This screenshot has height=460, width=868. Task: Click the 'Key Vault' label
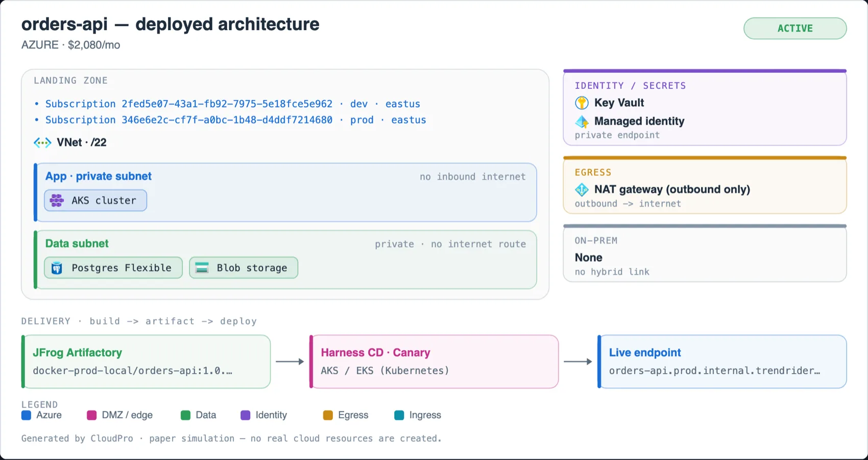(x=619, y=103)
